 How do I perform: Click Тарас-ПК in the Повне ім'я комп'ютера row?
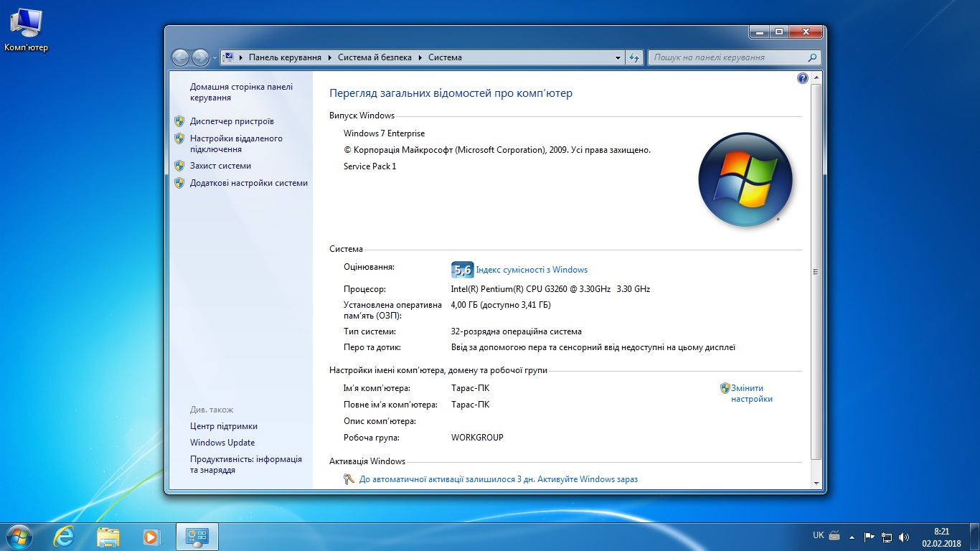point(471,405)
